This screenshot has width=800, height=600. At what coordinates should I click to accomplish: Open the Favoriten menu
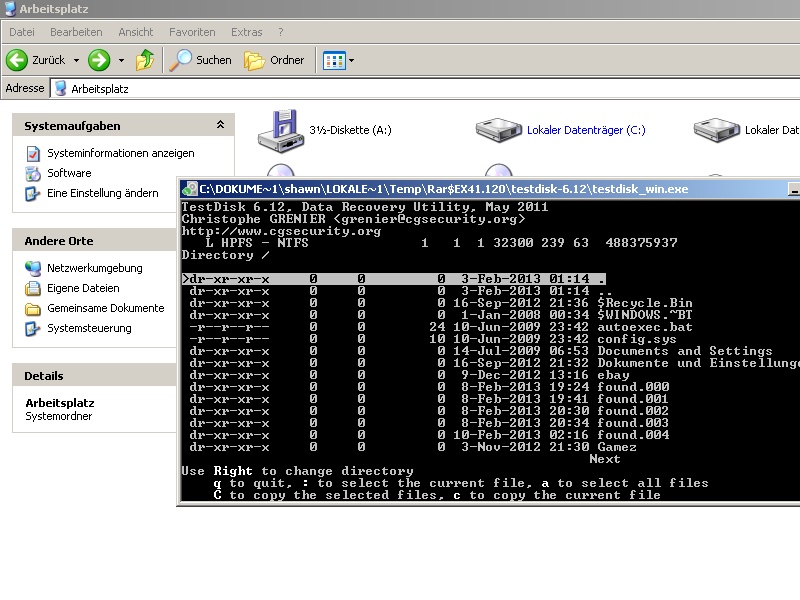click(192, 32)
